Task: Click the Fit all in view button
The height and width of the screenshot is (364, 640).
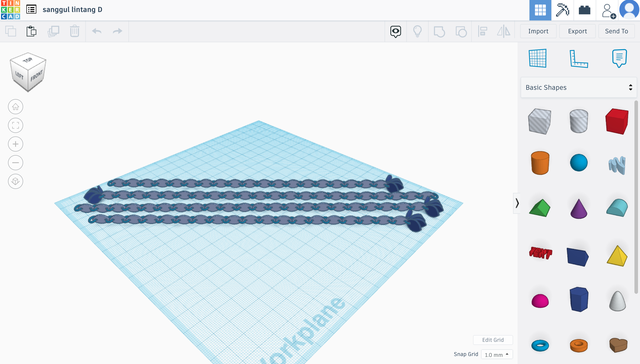Action: point(16,125)
